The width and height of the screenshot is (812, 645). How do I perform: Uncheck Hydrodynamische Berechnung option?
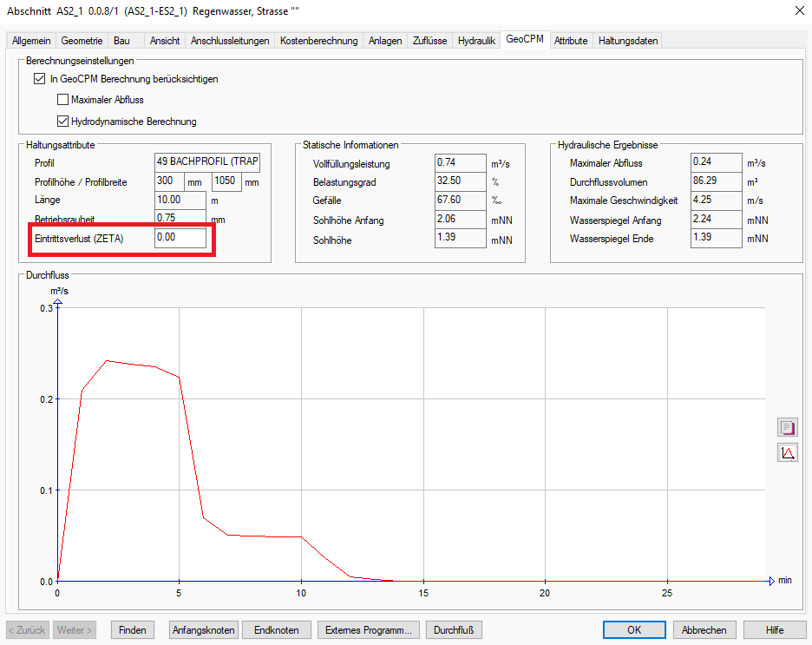pos(62,122)
